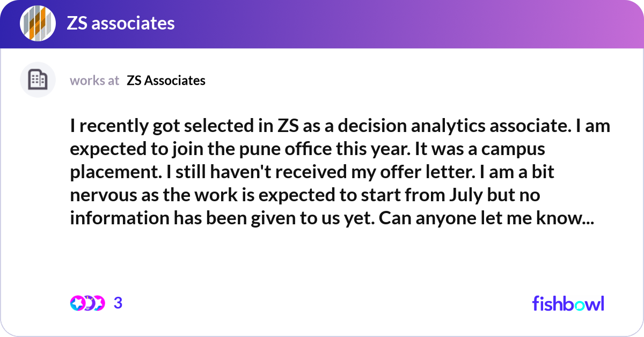Click the first star reaction icon
644x337 pixels.
click(x=77, y=303)
